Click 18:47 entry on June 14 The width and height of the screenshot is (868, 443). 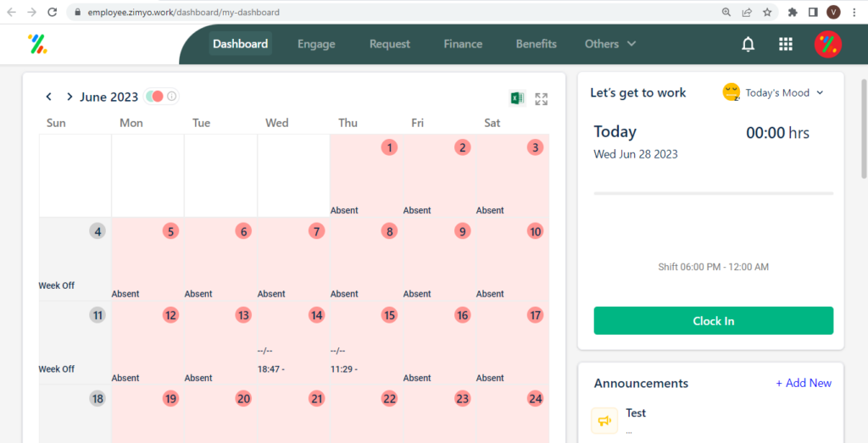(x=270, y=369)
